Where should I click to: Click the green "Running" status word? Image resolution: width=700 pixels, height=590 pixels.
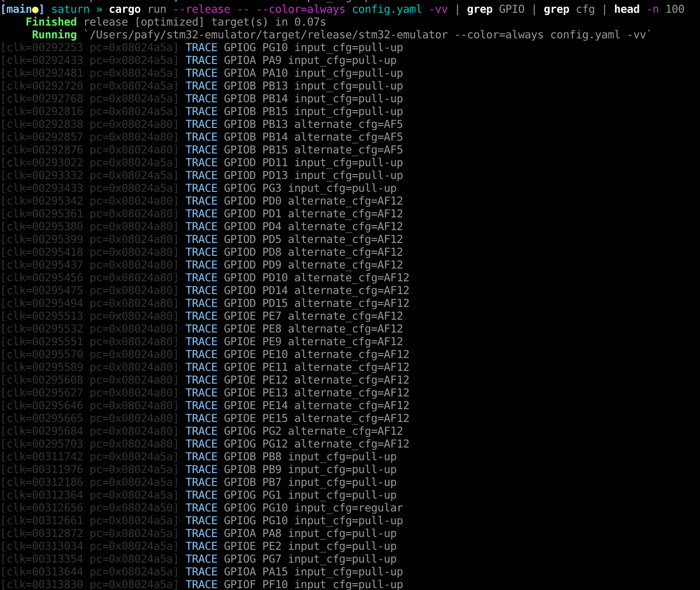pos(54,35)
